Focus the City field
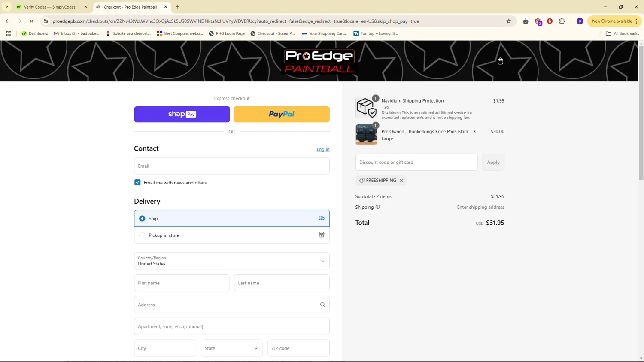 point(165,348)
